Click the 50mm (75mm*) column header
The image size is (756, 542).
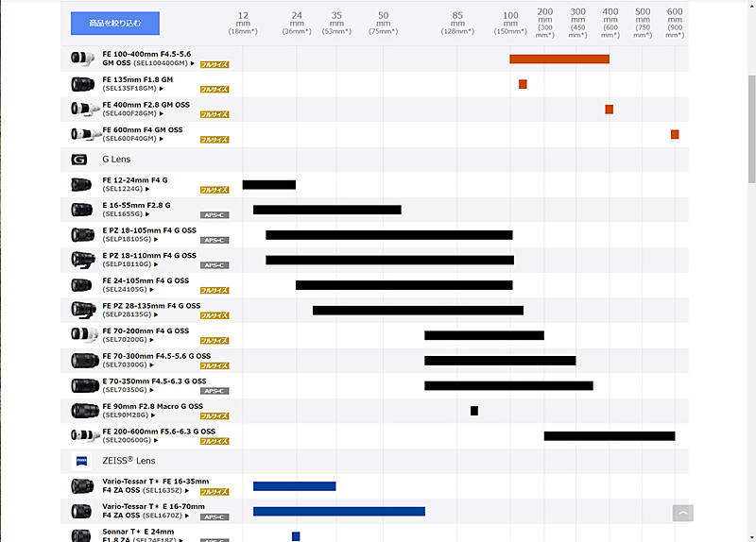[x=384, y=23]
